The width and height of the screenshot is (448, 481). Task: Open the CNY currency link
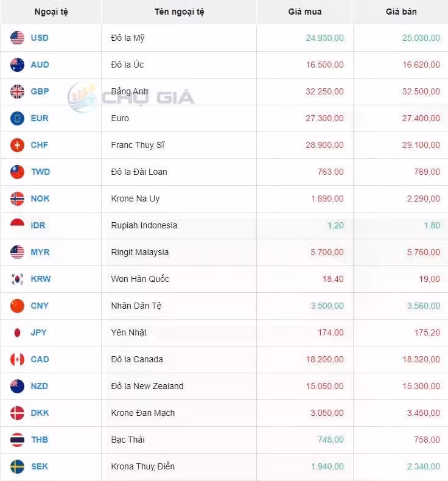point(40,306)
